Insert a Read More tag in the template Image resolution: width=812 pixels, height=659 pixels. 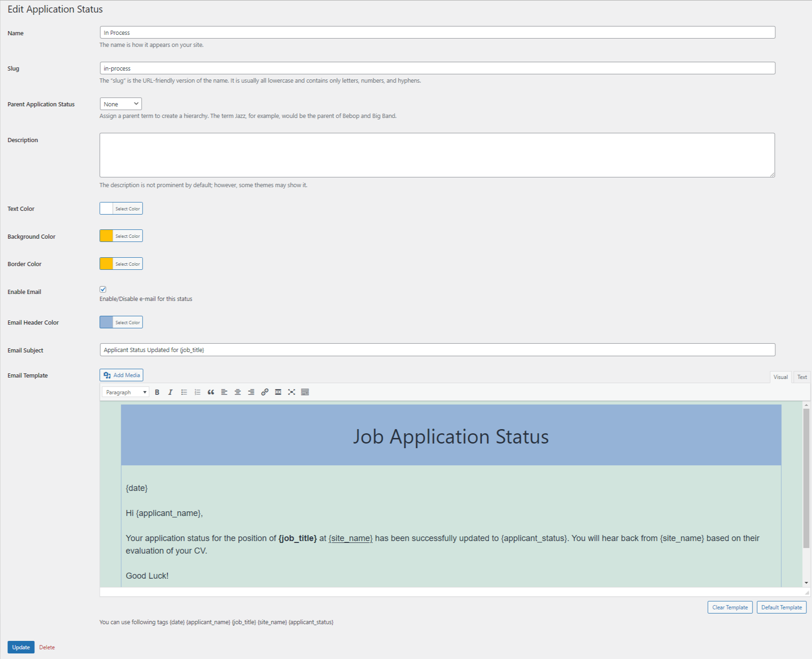[278, 392]
